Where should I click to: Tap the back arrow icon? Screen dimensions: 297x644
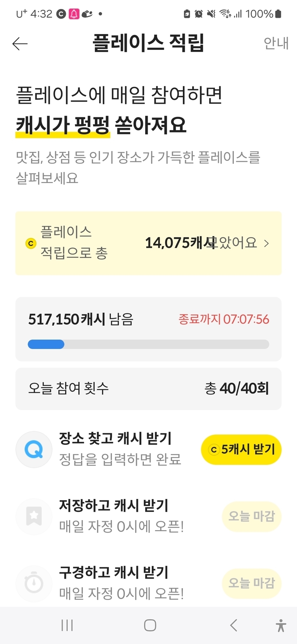click(20, 44)
